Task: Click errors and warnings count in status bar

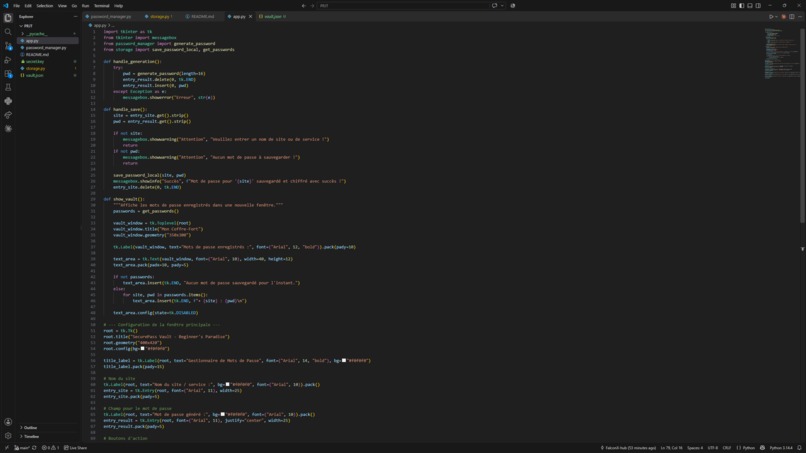Action: point(50,448)
